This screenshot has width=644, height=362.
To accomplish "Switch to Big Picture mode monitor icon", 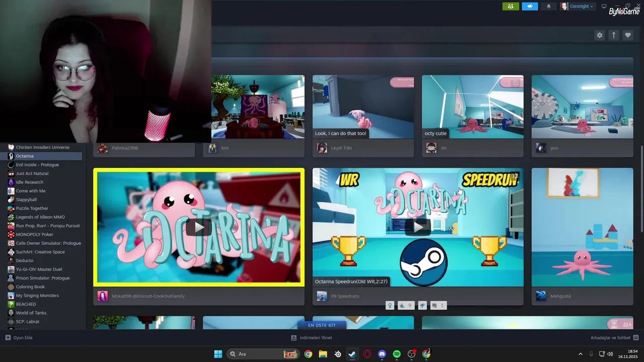I will coord(604,7).
